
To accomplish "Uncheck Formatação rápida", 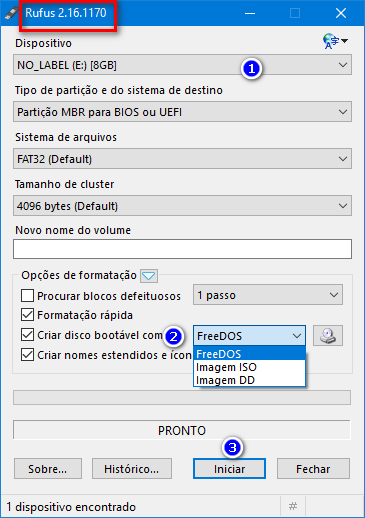I will (x=27, y=315).
